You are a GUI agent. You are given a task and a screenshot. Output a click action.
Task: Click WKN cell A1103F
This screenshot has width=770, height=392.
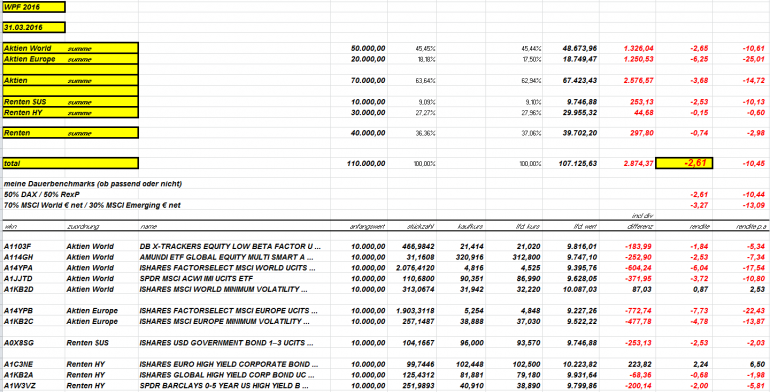point(18,247)
